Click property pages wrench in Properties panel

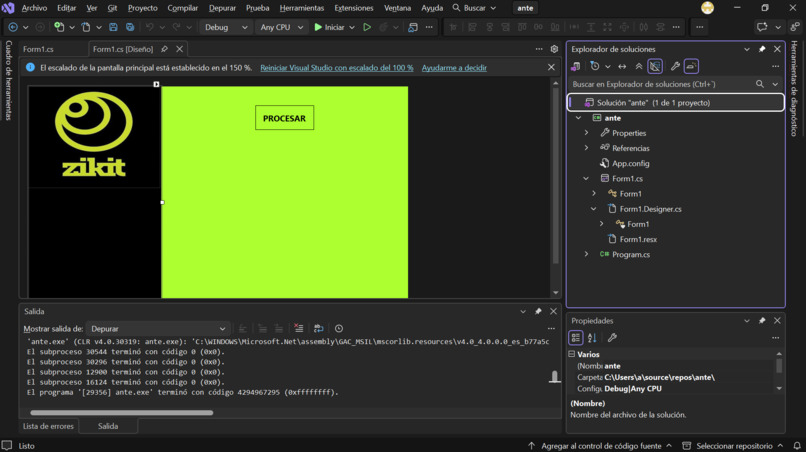coord(612,338)
